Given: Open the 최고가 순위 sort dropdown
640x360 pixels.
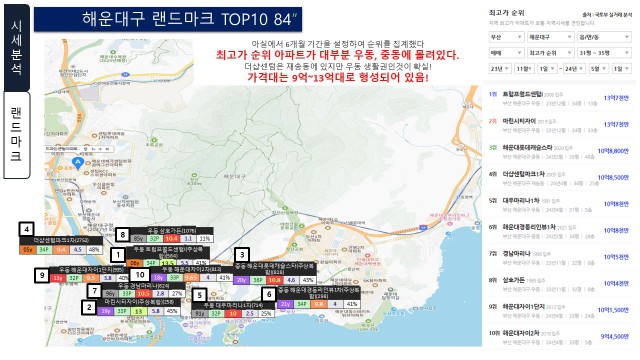Looking at the screenshot, I should pyautogui.click(x=551, y=53).
